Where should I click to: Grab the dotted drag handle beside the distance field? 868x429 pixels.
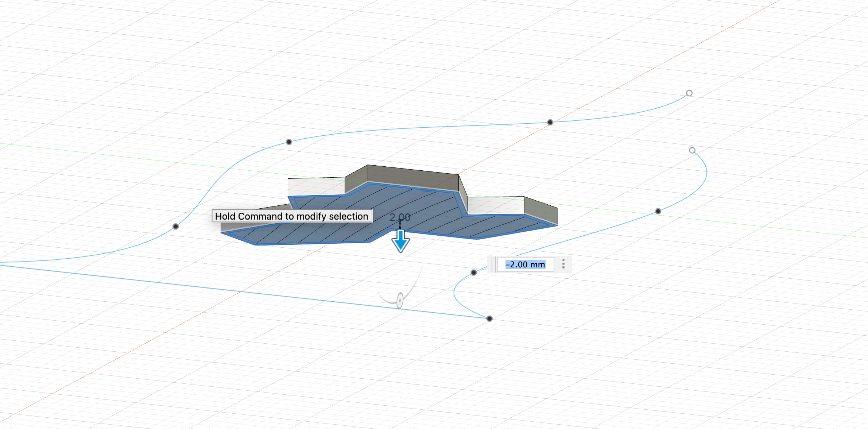(x=564, y=264)
